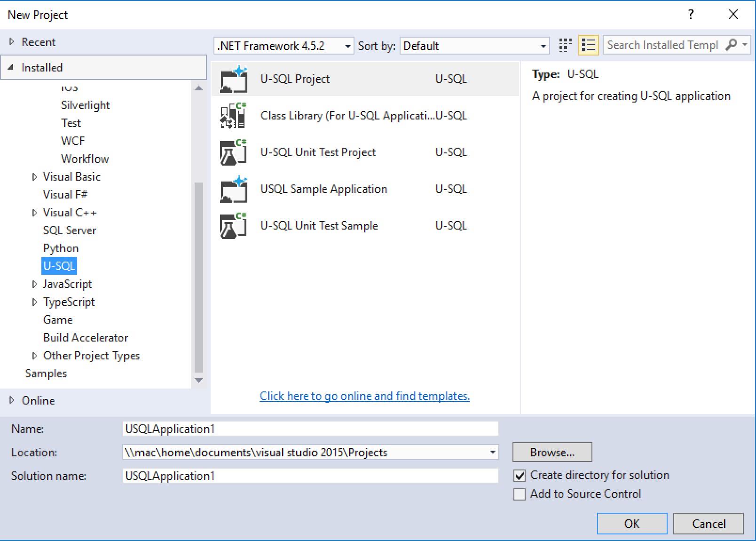Click the U-SQL Unit Test Project icon

(x=234, y=152)
